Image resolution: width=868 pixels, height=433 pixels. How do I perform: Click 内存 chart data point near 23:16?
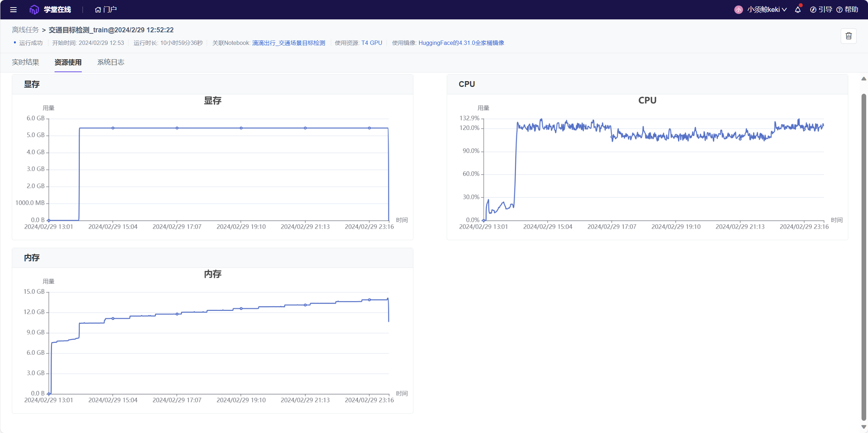369,300
